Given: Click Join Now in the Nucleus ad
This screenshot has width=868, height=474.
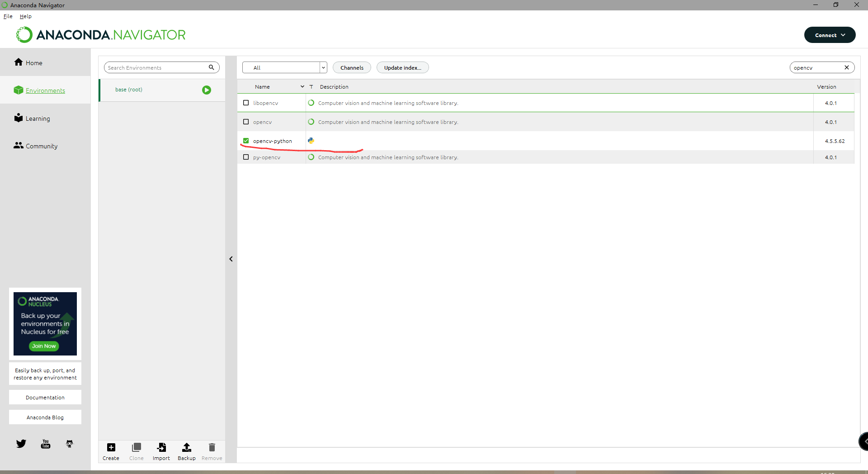Looking at the screenshot, I should pyautogui.click(x=44, y=346).
